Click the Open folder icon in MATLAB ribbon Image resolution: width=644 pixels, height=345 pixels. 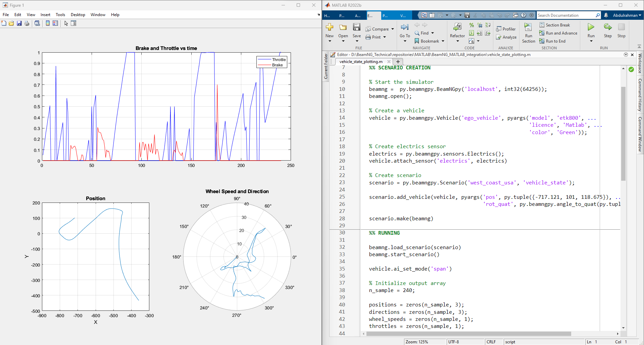tap(343, 27)
